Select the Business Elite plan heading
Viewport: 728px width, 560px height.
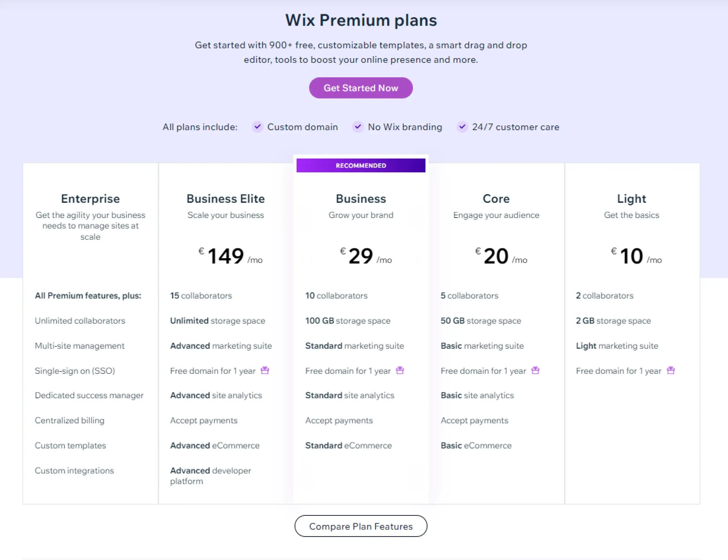pyautogui.click(x=226, y=198)
